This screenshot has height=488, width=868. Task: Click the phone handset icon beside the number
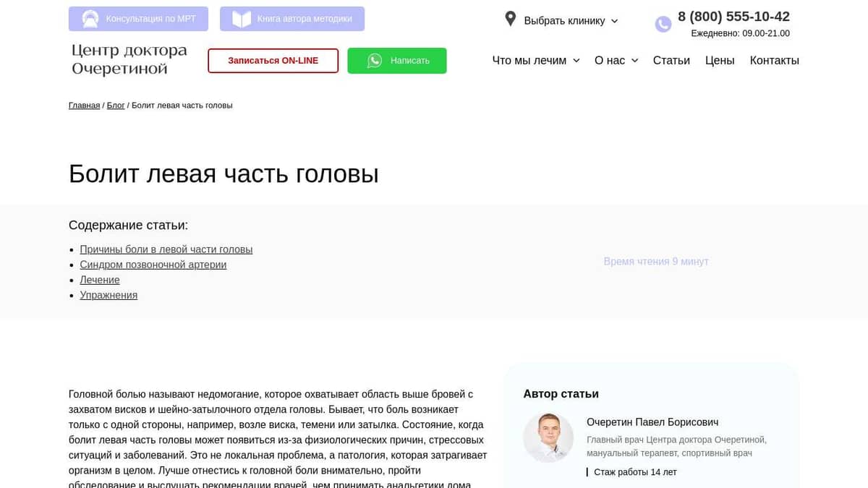[663, 24]
